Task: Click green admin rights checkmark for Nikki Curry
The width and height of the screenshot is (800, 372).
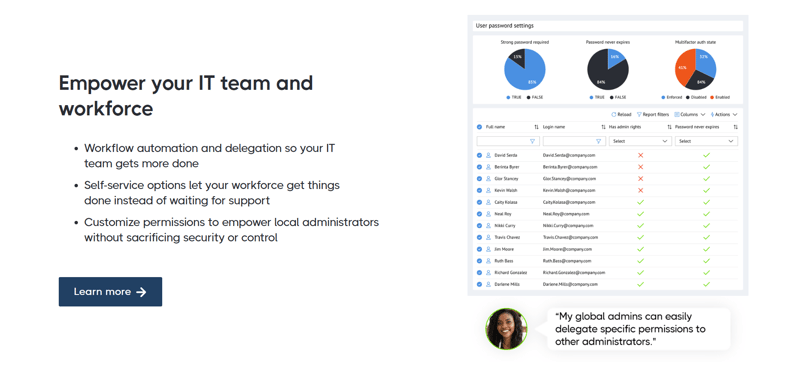Action: click(x=641, y=226)
